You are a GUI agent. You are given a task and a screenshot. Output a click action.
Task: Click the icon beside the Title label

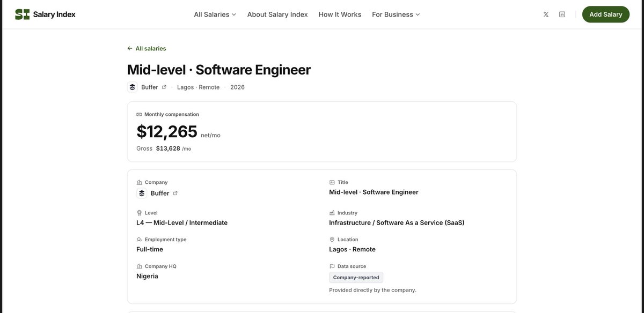(x=332, y=182)
